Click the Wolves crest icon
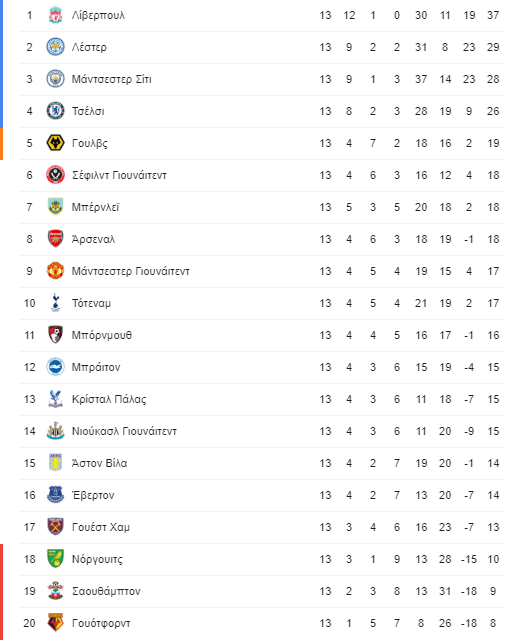 pyautogui.click(x=55, y=143)
